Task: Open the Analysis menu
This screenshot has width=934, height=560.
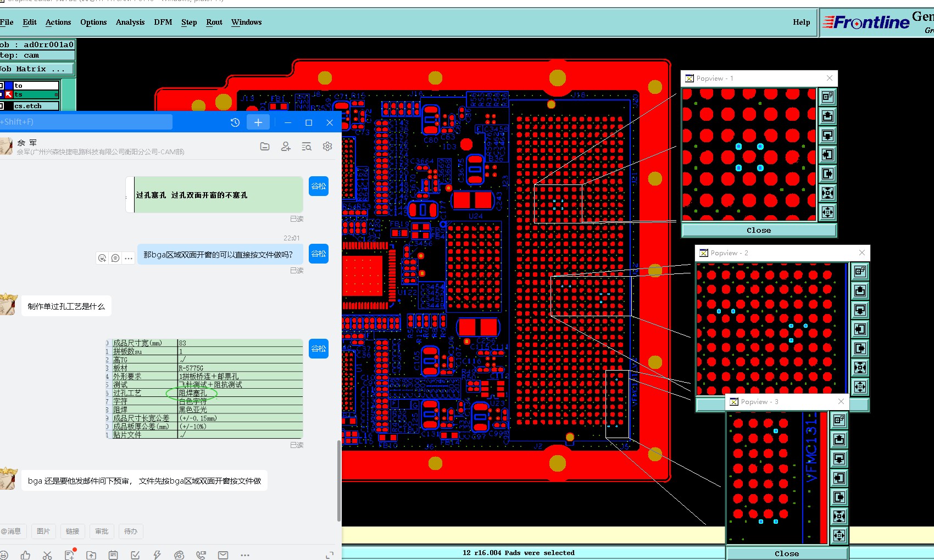Action: coord(130,22)
